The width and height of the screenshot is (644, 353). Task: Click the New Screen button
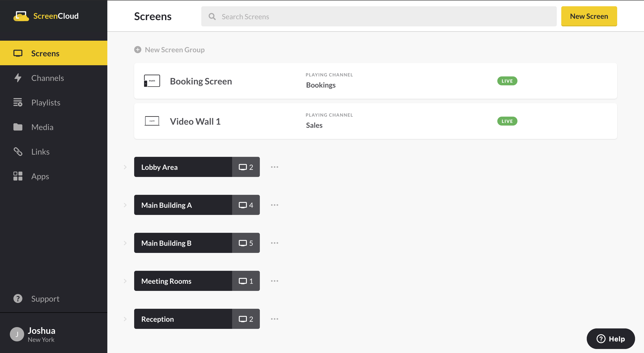(x=589, y=16)
